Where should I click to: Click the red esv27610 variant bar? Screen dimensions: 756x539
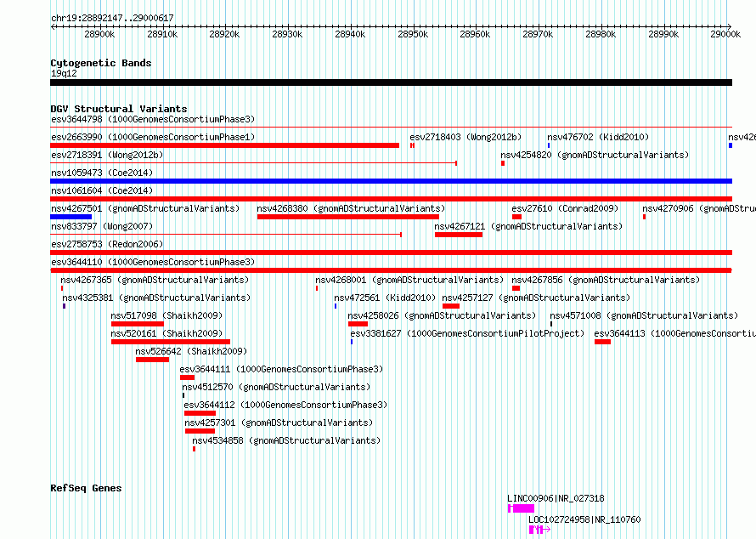[516, 217]
